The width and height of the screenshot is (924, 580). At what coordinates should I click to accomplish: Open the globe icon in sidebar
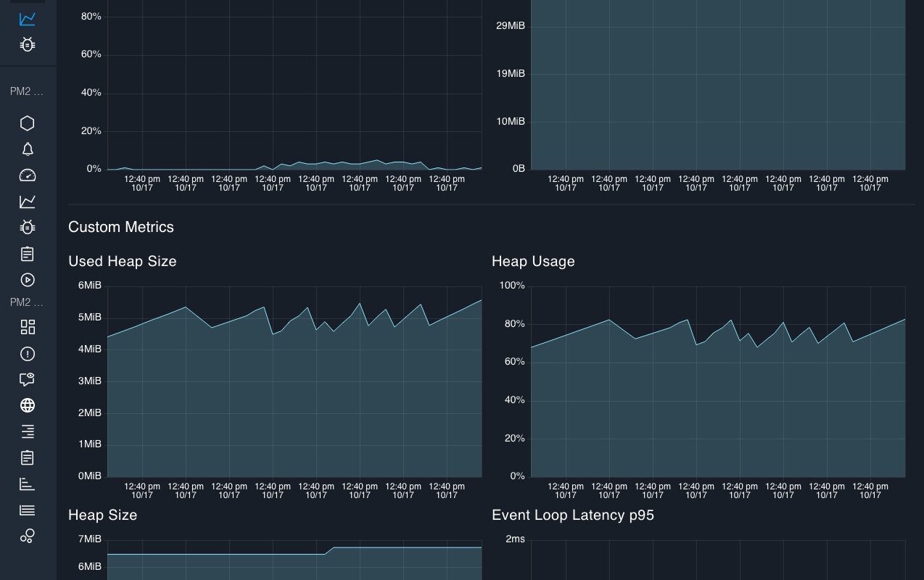(x=27, y=405)
